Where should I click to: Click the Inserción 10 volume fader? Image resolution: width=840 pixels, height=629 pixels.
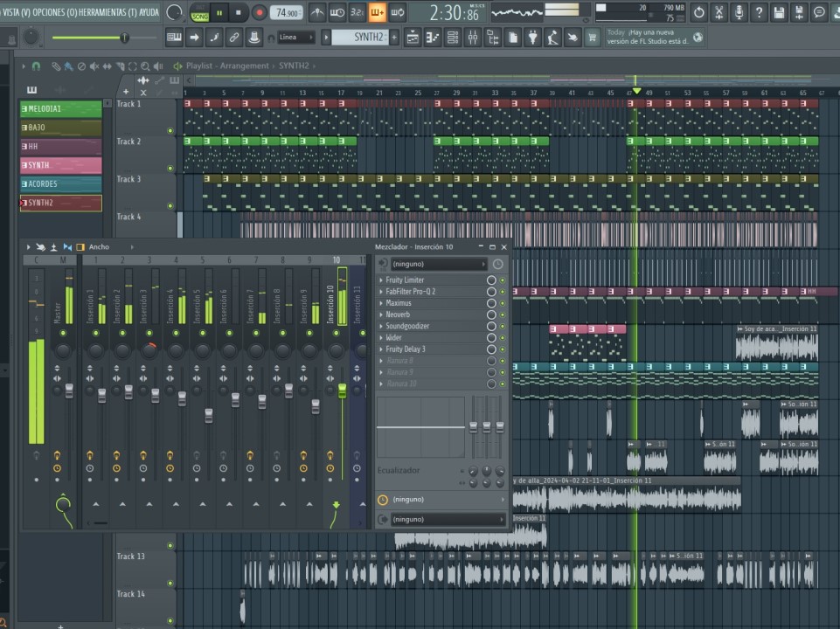(x=342, y=391)
